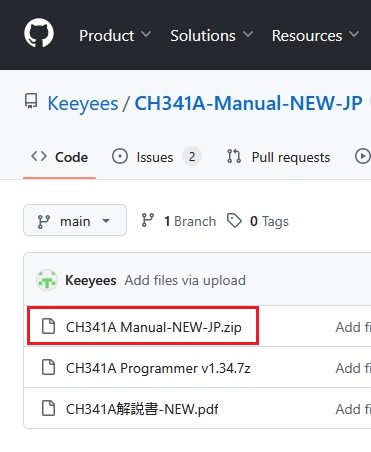Open commit message on the .zip row
This screenshot has width=371, height=452.
[x=353, y=327]
